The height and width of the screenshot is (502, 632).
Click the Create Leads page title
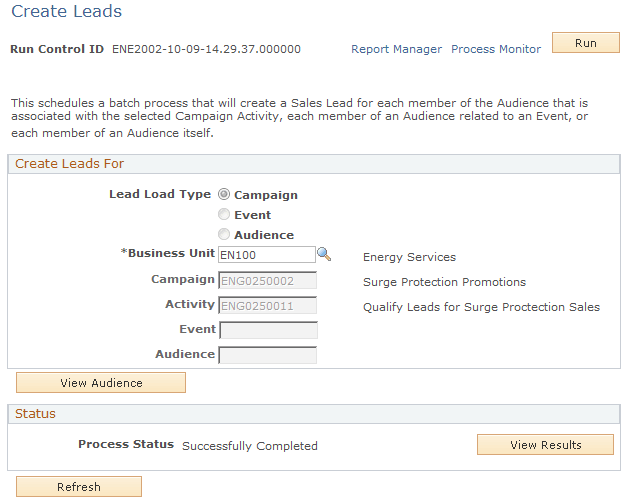pyautogui.click(x=67, y=11)
